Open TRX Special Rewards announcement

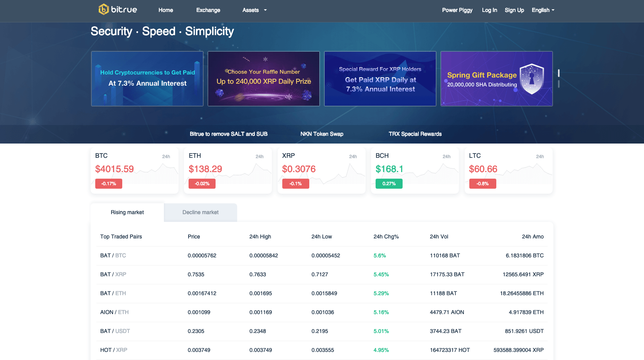coord(415,134)
